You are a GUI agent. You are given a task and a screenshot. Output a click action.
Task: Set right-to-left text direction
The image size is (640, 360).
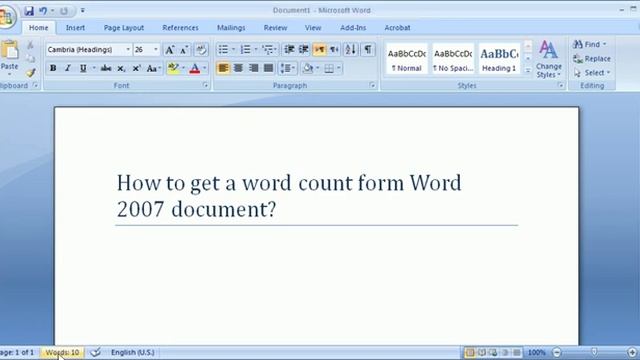(334, 49)
